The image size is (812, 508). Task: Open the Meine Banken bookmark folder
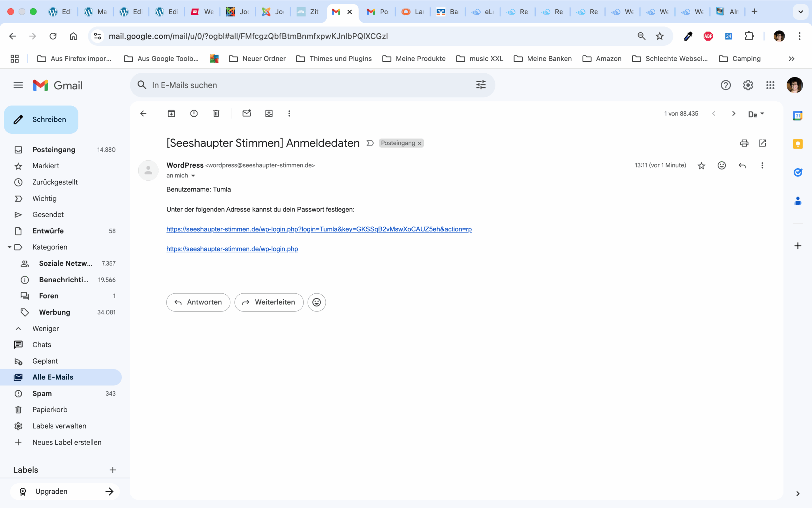[543, 59]
